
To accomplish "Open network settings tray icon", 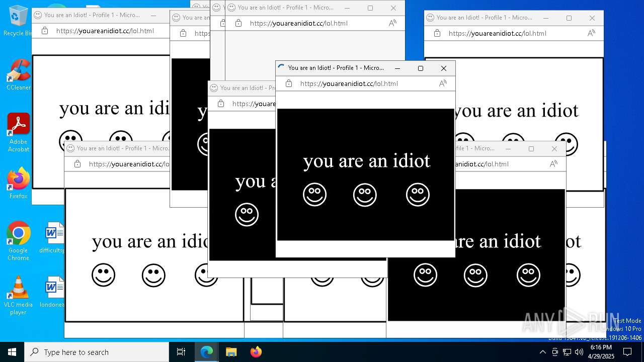I will (567, 352).
